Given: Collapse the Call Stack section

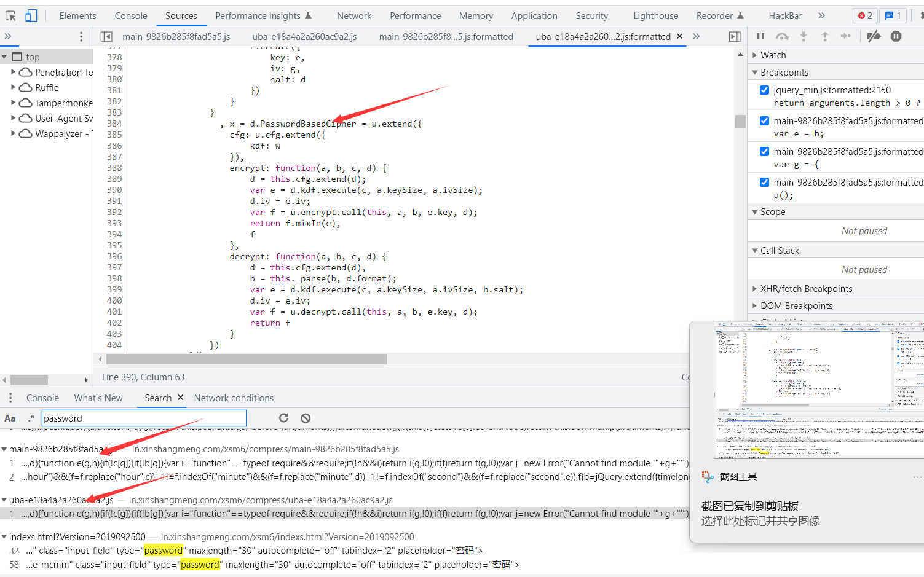Looking at the screenshot, I should [755, 251].
